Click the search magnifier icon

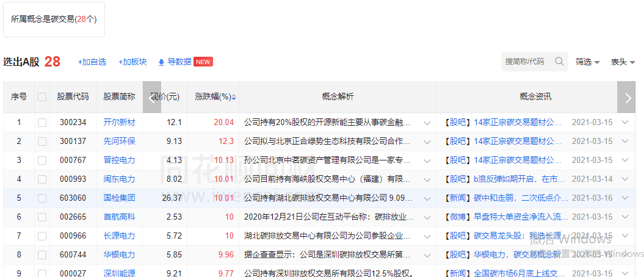point(559,62)
